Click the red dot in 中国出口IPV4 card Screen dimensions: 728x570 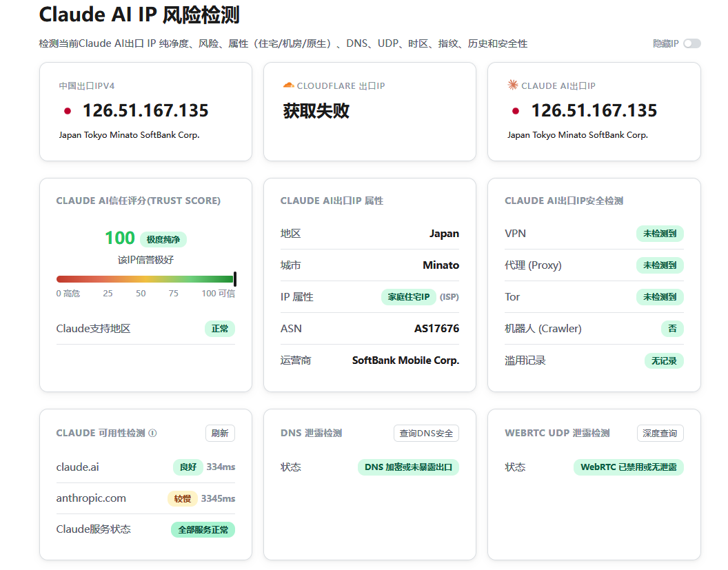coord(68,111)
